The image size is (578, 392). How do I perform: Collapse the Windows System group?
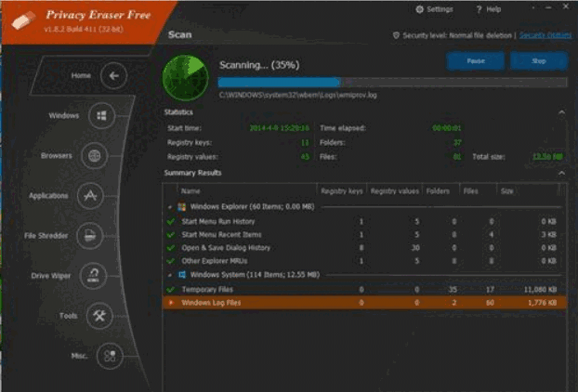tap(169, 276)
